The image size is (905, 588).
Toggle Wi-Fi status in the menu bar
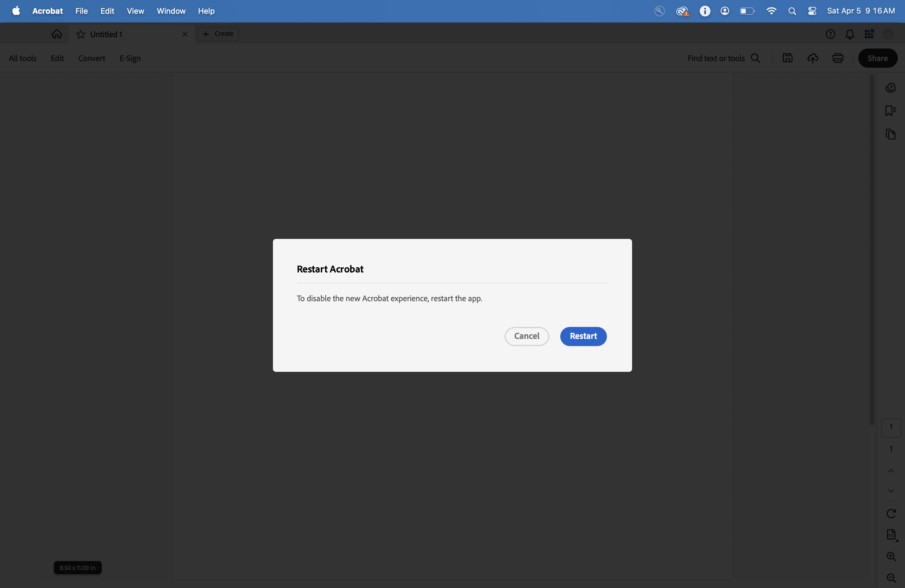tap(771, 11)
